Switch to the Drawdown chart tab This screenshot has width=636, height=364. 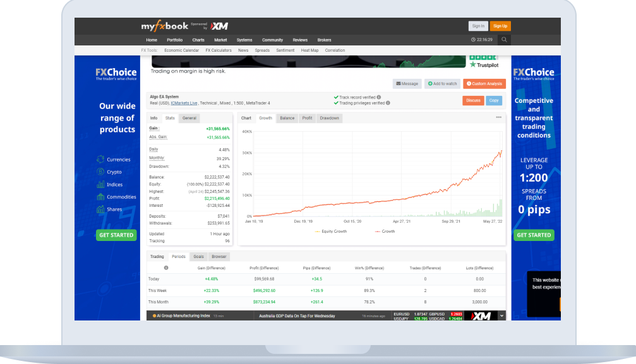coord(329,118)
